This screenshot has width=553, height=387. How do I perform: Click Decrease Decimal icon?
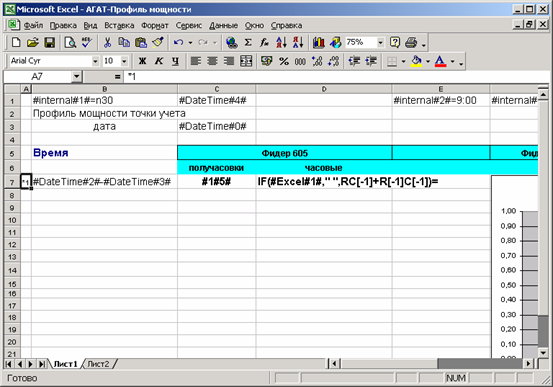click(334, 61)
